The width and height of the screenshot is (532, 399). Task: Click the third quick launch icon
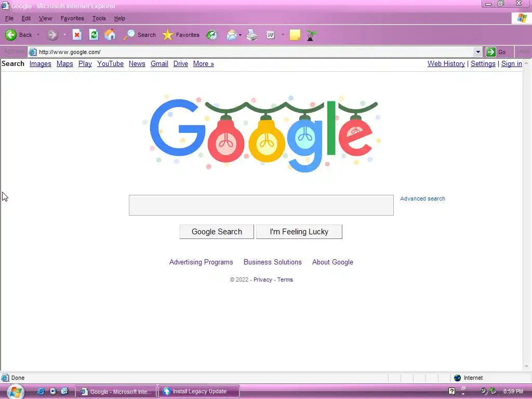[x=64, y=391]
